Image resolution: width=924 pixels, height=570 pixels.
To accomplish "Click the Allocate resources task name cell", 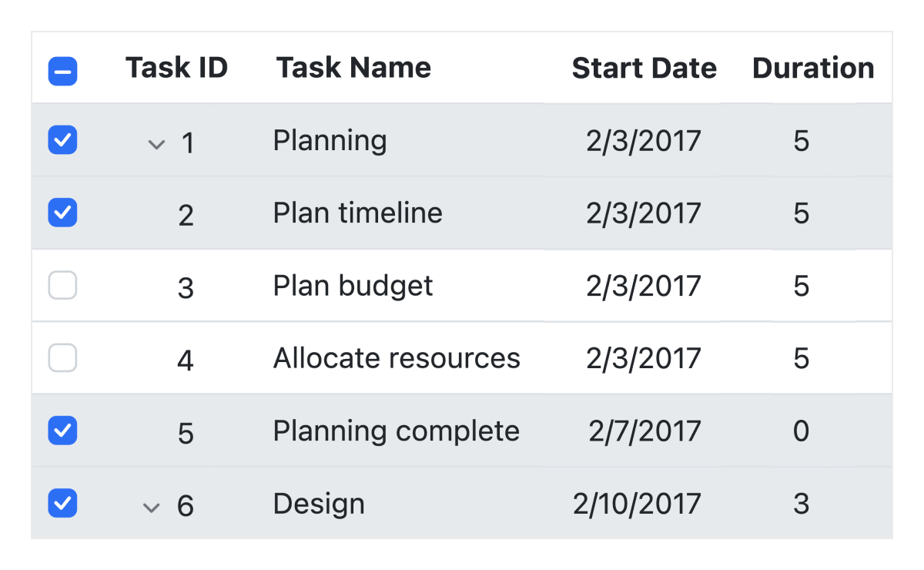I will click(x=397, y=358).
